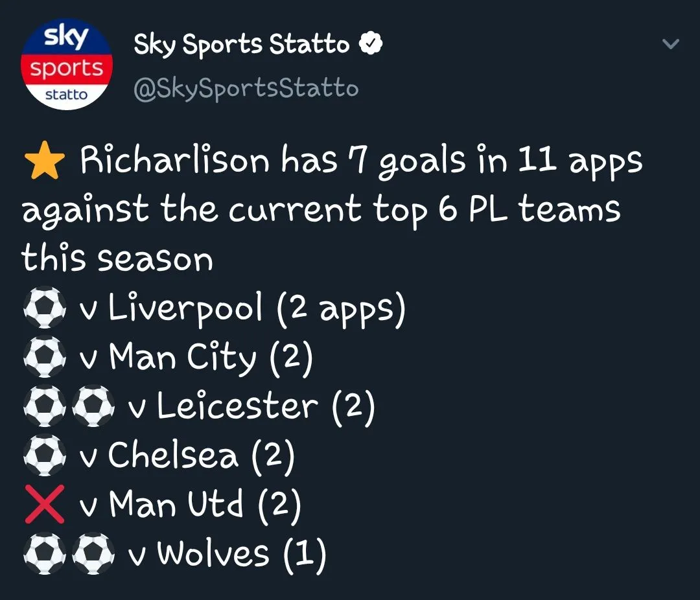The width and height of the screenshot is (700, 600).
Task: Select the "v Chelsea (2)" text
Action: (x=187, y=456)
